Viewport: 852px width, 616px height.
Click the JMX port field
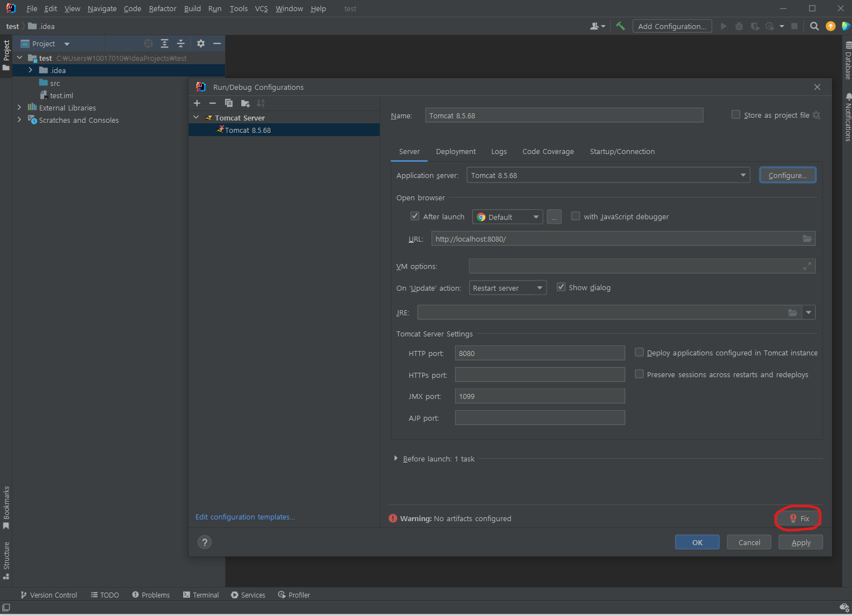pos(540,396)
